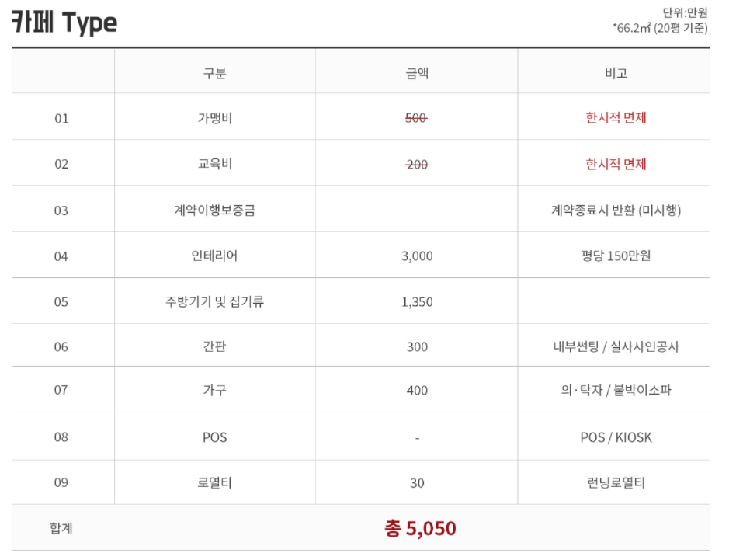This screenshot has width=736, height=560.
Task: Click the red 한시적 면제 text for 가맹비
Action: tap(616, 117)
